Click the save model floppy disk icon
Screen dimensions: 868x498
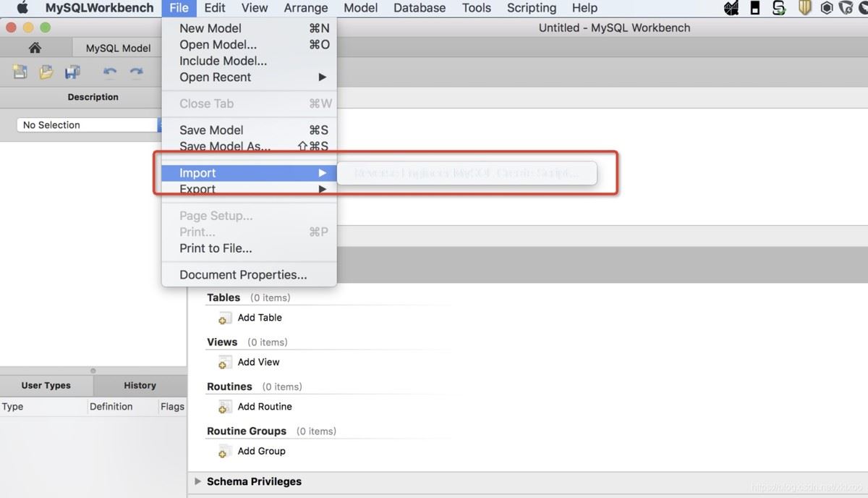coord(72,72)
